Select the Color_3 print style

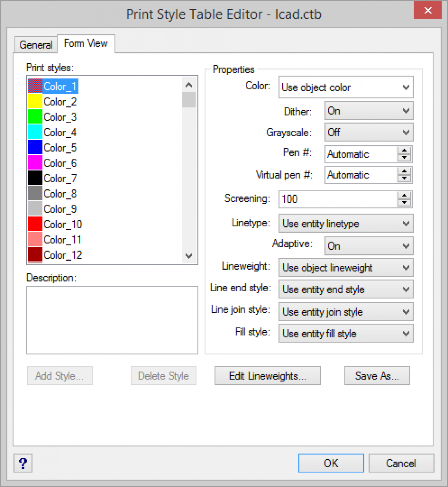click(x=60, y=117)
